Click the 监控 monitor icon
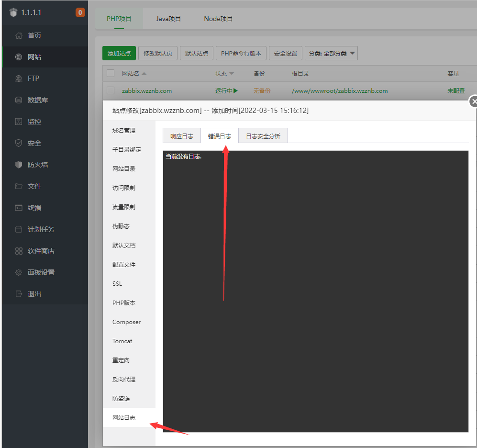477x448 pixels. [19, 122]
